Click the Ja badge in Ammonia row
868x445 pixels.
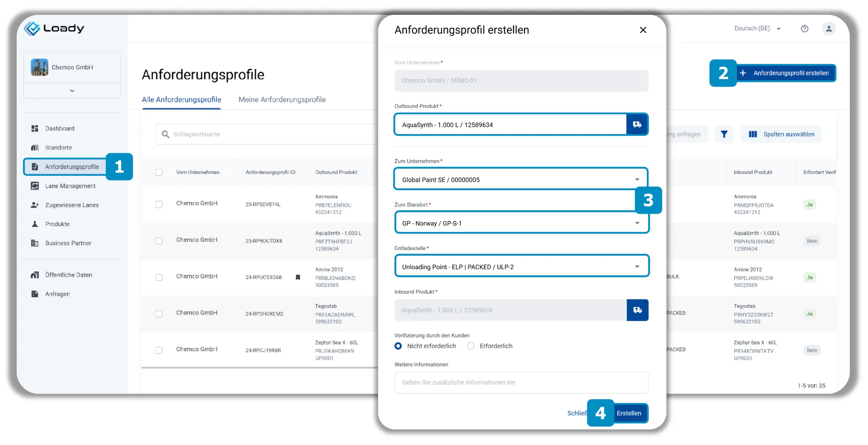click(x=810, y=205)
